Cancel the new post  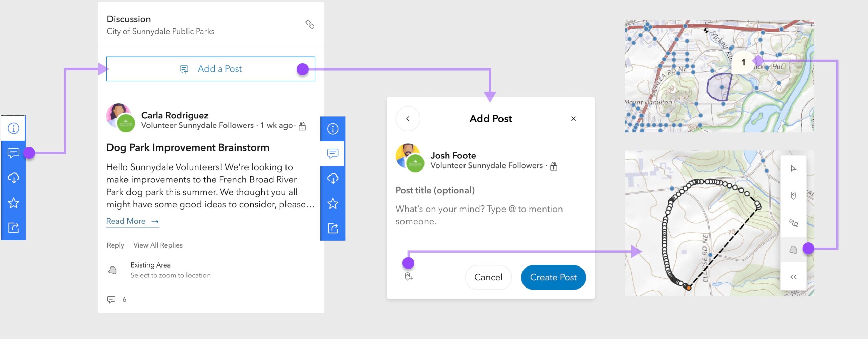[488, 277]
